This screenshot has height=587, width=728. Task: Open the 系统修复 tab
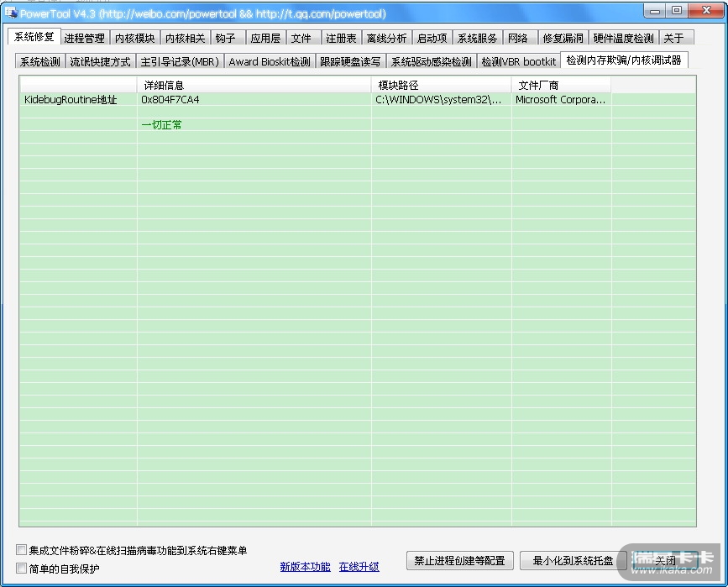34,37
